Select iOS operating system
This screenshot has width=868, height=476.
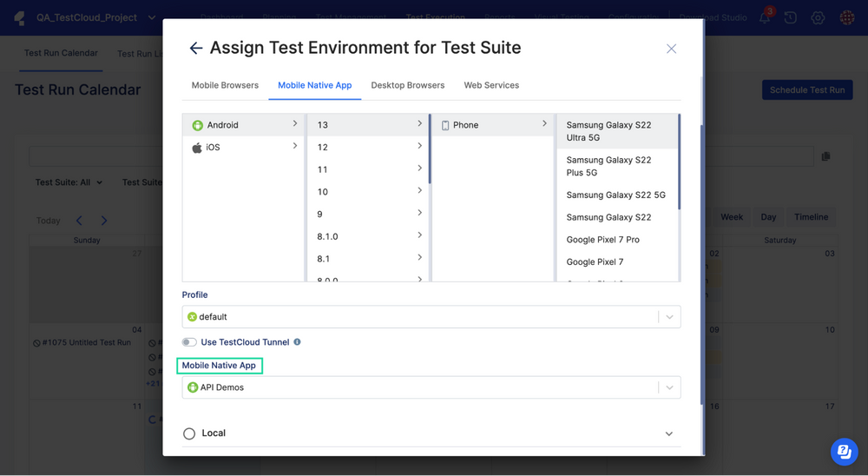pos(213,148)
